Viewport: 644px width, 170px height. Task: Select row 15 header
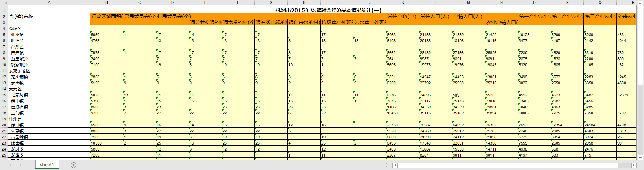[4, 95]
